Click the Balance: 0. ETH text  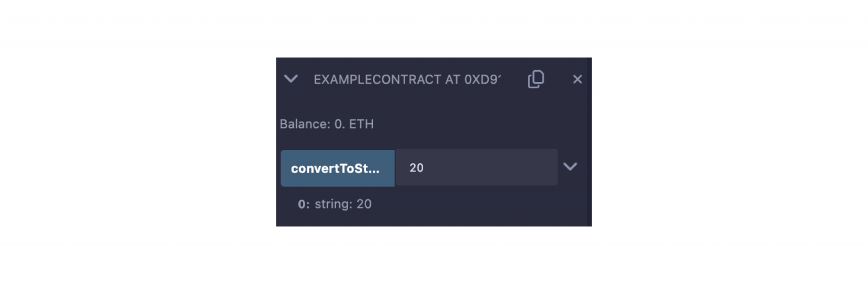(327, 124)
